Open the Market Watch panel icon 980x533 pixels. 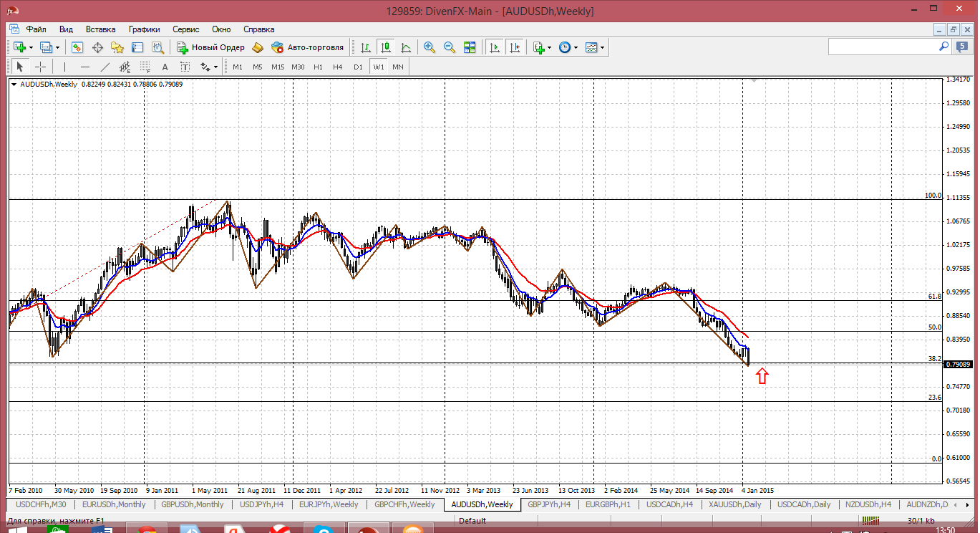[x=77, y=47]
